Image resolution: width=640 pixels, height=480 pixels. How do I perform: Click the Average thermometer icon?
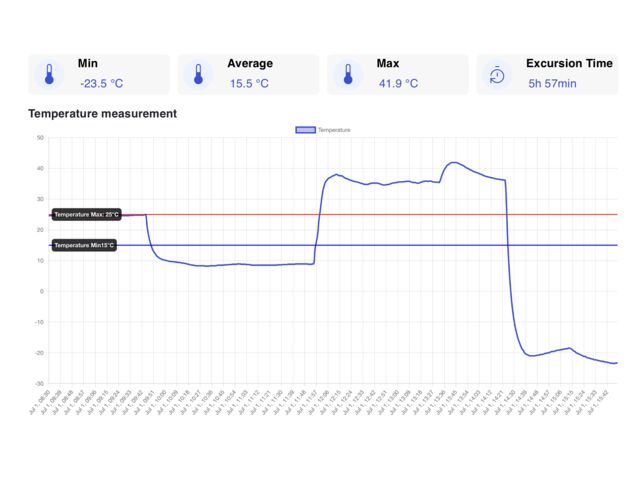tap(198, 75)
